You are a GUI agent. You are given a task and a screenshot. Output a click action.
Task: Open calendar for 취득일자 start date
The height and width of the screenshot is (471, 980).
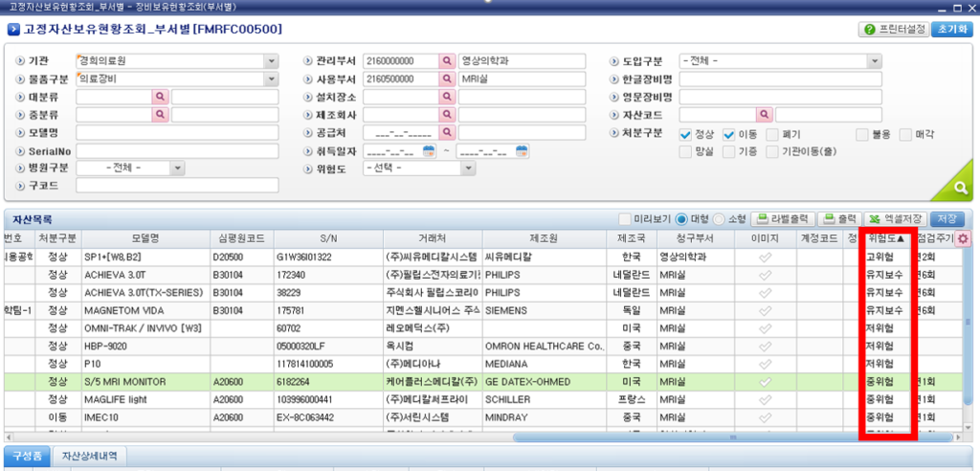[428, 150]
